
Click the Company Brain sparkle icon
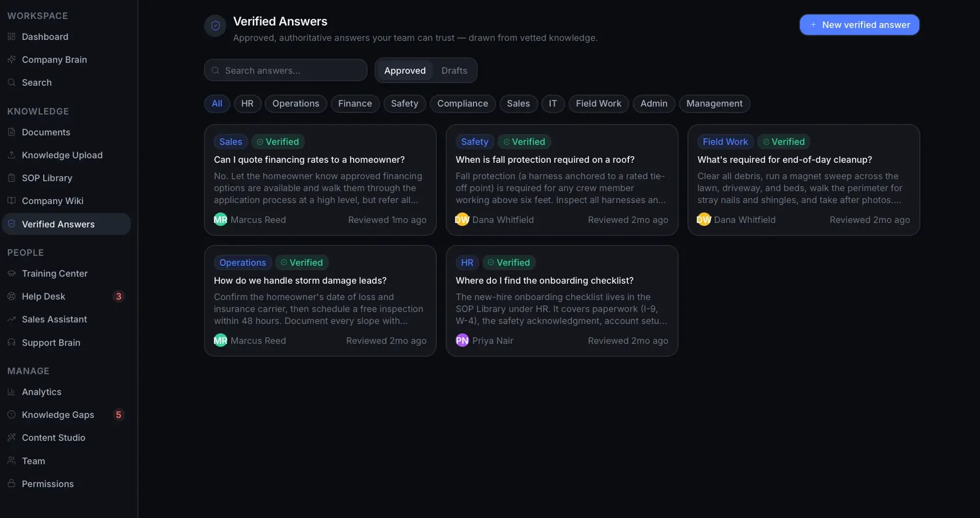(x=12, y=60)
